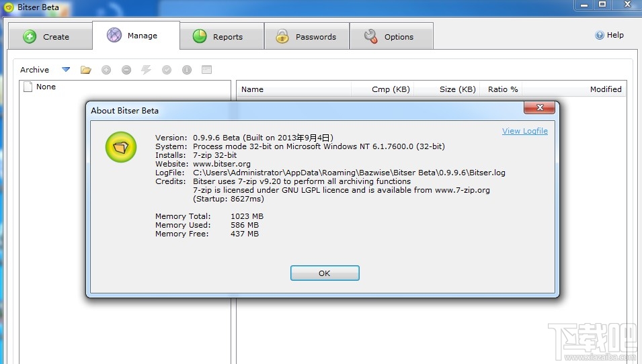This screenshot has width=642, height=364.
Task: Confirm the About dialog with OK
Action: tap(325, 273)
